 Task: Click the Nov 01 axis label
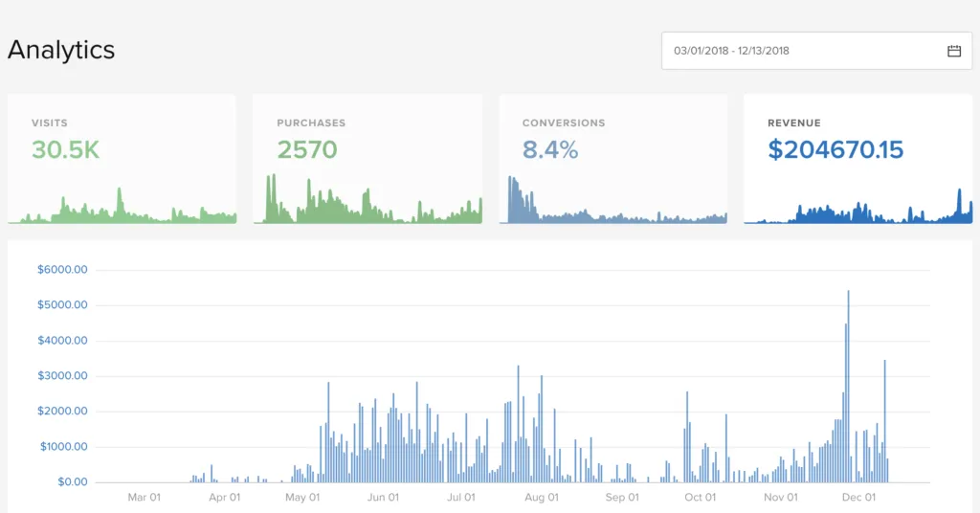coord(781,498)
